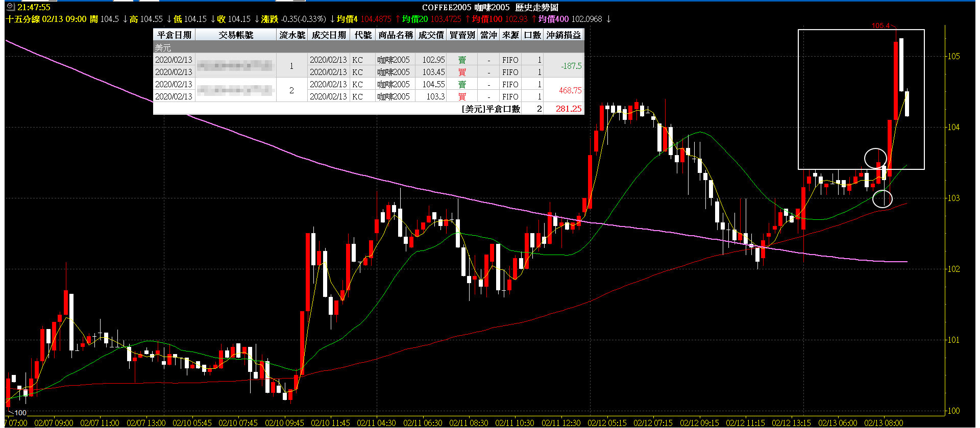Image resolution: width=980 pixels, height=428 pixels.
Task: Click the 102 price axis label
Action: pos(953,269)
